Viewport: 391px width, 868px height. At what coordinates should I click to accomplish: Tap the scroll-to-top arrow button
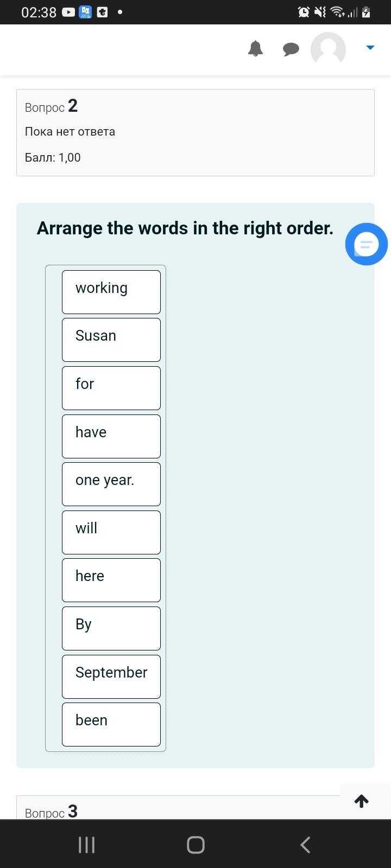pyautogui.click(x=362, y=801)
